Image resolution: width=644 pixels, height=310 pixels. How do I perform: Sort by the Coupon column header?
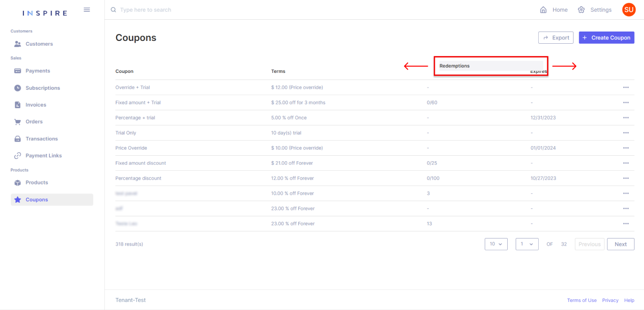pos(125,72)
